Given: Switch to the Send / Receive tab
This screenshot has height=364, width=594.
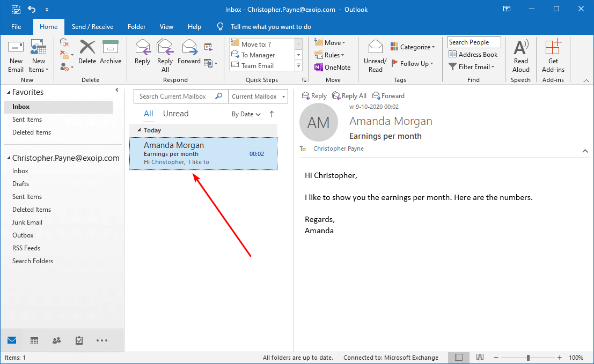Looking at the screenshot, I should click(92, 26).
